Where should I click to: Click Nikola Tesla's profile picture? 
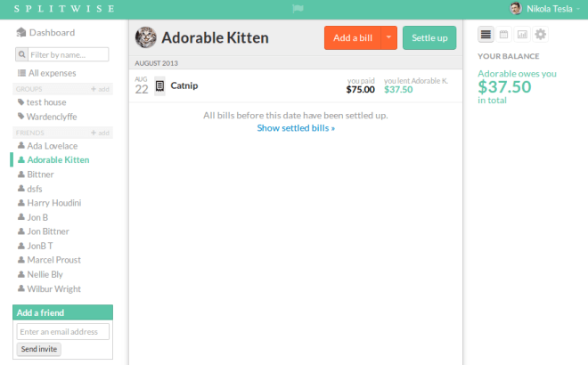[516, 9]
